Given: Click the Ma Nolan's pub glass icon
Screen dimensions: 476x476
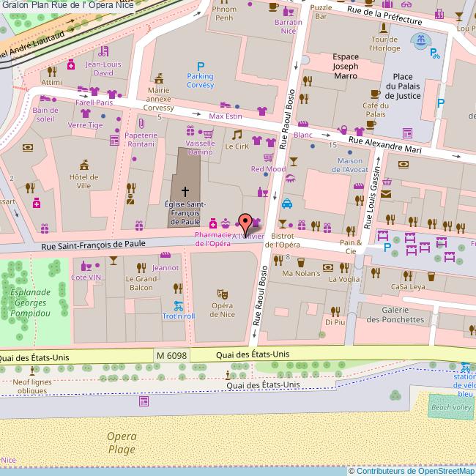Looking at the screenshot, I should tap(301, 263).
